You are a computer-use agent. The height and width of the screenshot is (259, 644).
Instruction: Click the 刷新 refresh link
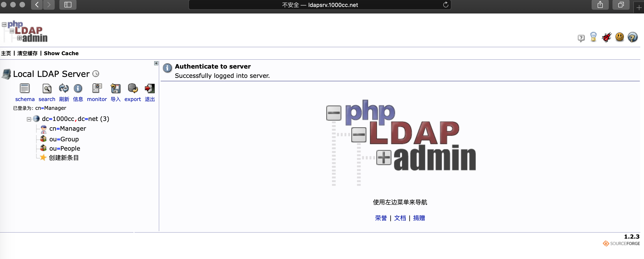[x=64, y=99]
